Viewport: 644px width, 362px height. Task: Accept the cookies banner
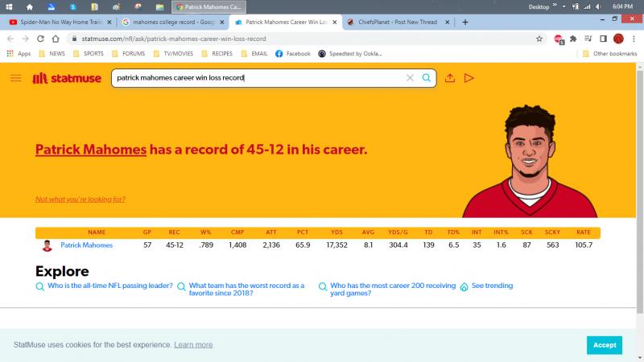[605, 345]
